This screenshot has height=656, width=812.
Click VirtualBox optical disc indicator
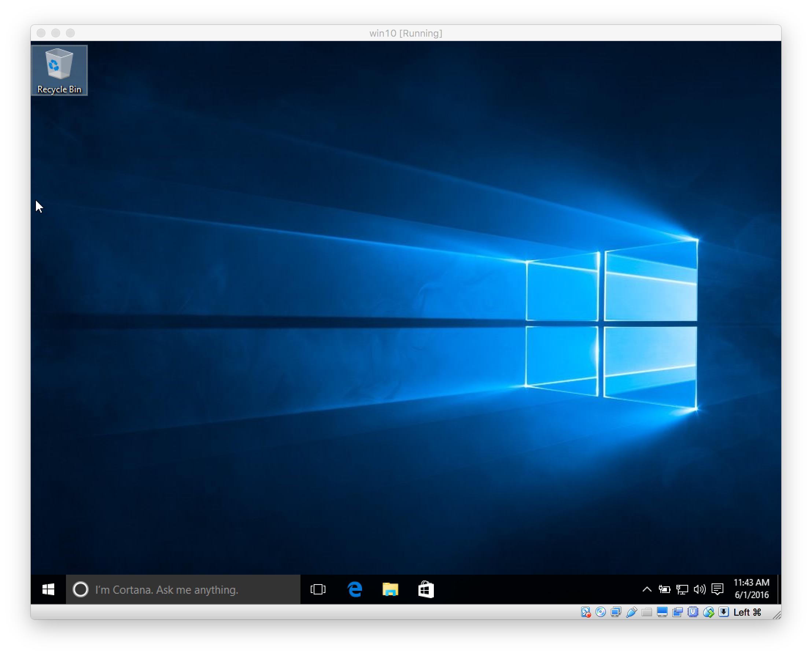[601, 612]
